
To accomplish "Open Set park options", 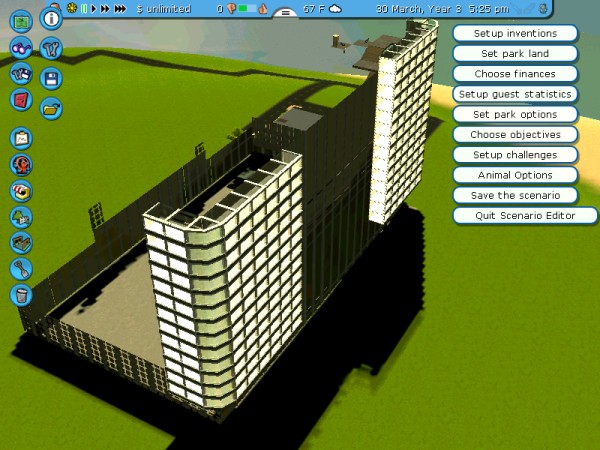I will pos(515,114).
